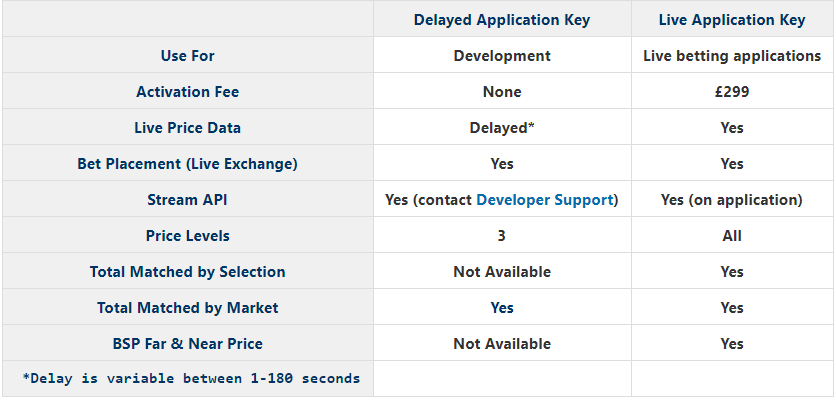This screenshot has height=400, width=836.
Task: Click the Activation Fee row label
Action: (188, 92)
